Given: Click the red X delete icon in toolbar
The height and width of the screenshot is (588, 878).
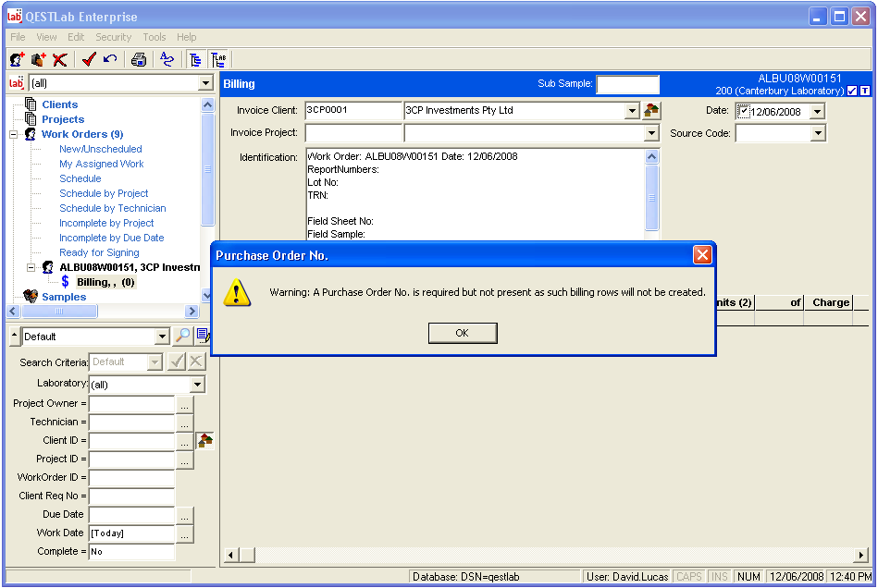Looking at the screenshot, I should click(x=60, y=60).
